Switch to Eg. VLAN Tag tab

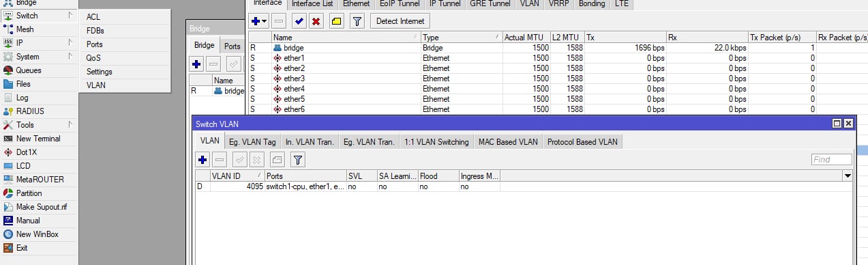point(252,141)
